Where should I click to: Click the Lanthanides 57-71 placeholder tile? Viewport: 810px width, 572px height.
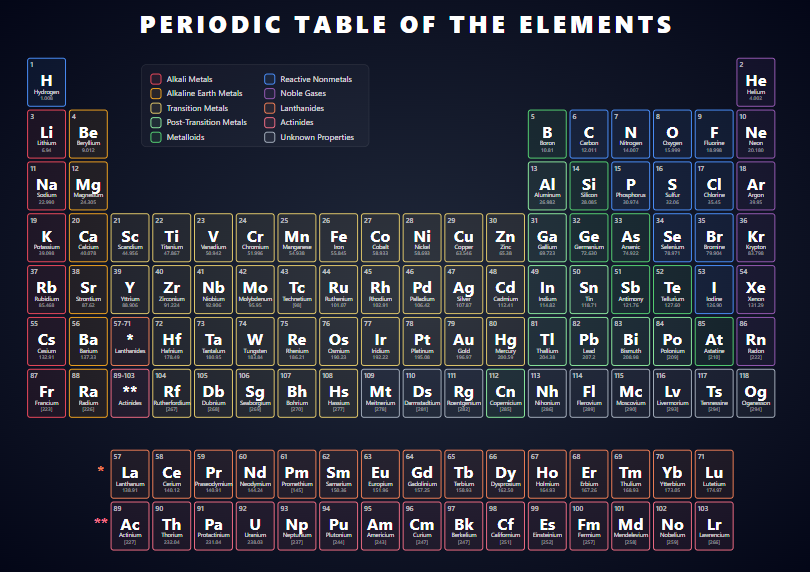tap(130, 342)
